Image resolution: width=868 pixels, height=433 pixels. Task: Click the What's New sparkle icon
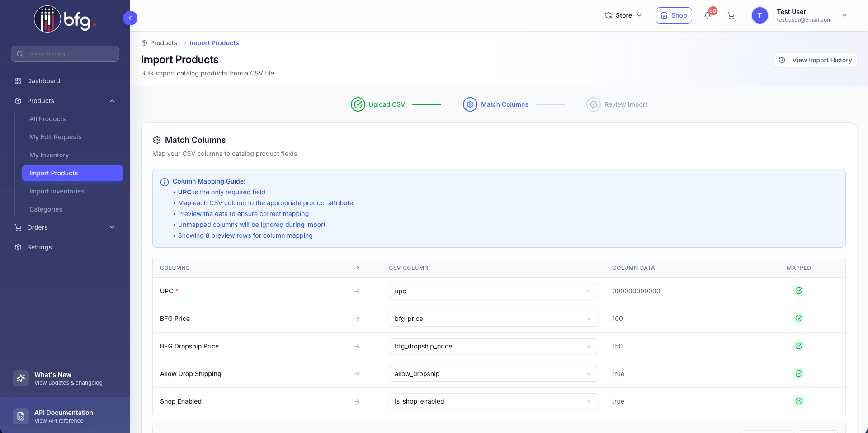click(21, 378)
